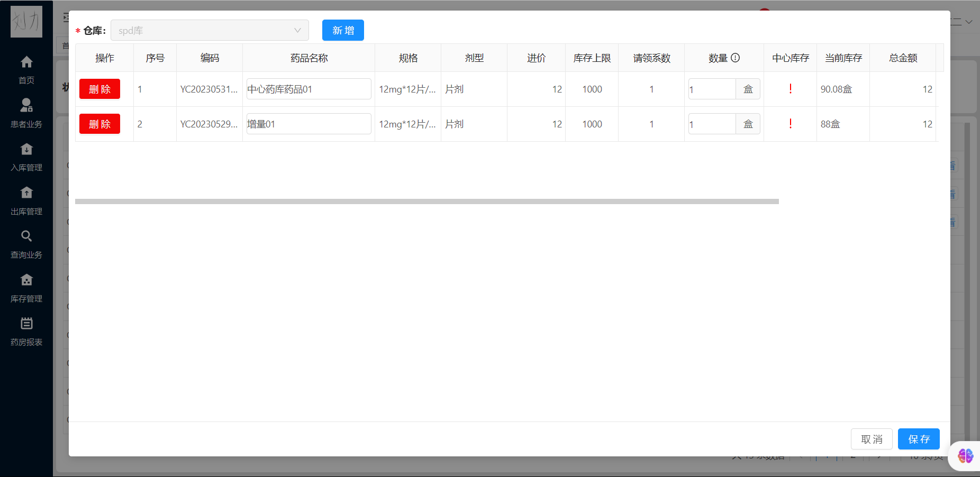Focus the 药品名称 field 中心药库药品01
The width and height of the screenshot is (980, 477).
(x=309, y=89)
